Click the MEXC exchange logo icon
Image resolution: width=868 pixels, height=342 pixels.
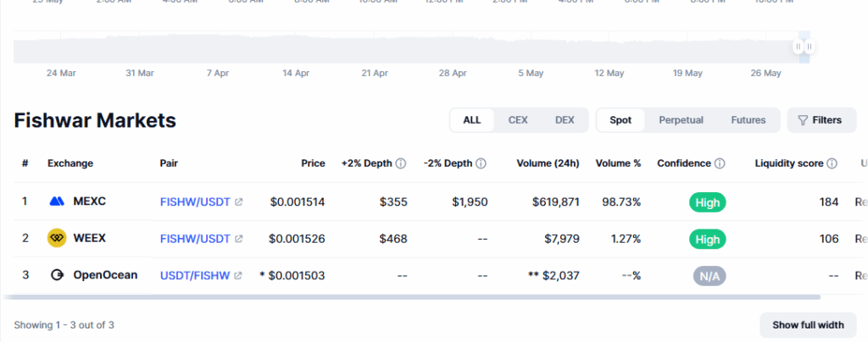click(x=57, y=201)
